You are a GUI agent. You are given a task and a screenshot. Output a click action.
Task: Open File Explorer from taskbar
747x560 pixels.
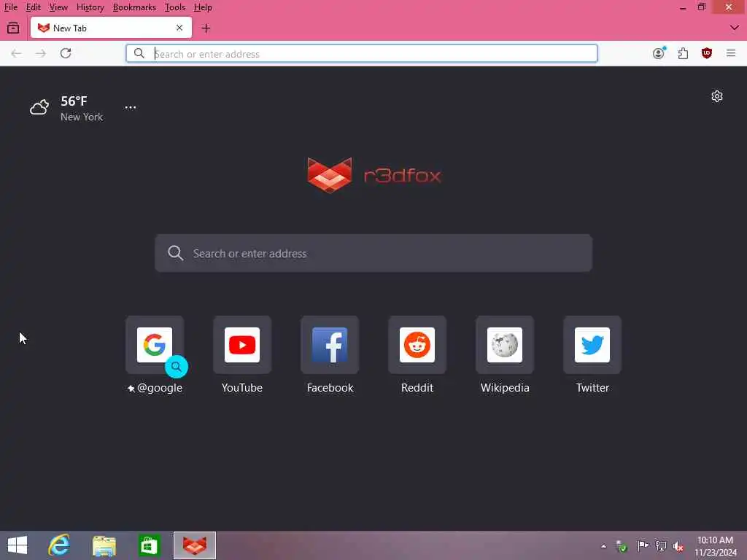(104, 545)
